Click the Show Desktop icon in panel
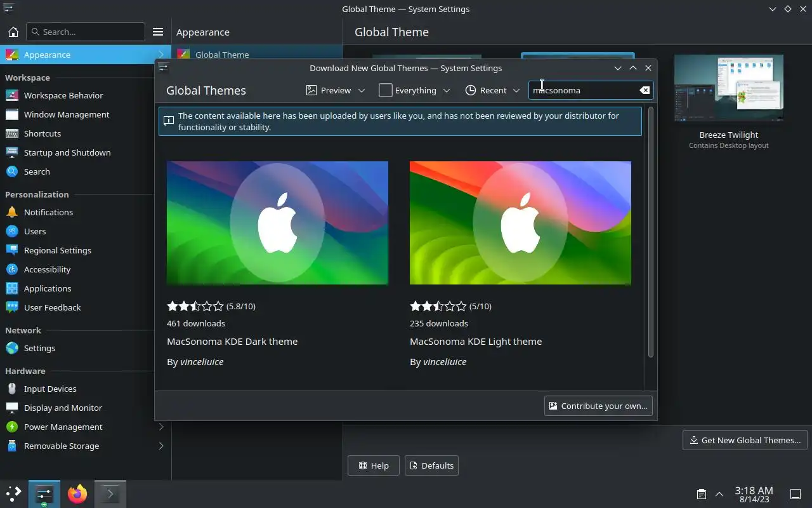812x508 pixels. [796, 494]
